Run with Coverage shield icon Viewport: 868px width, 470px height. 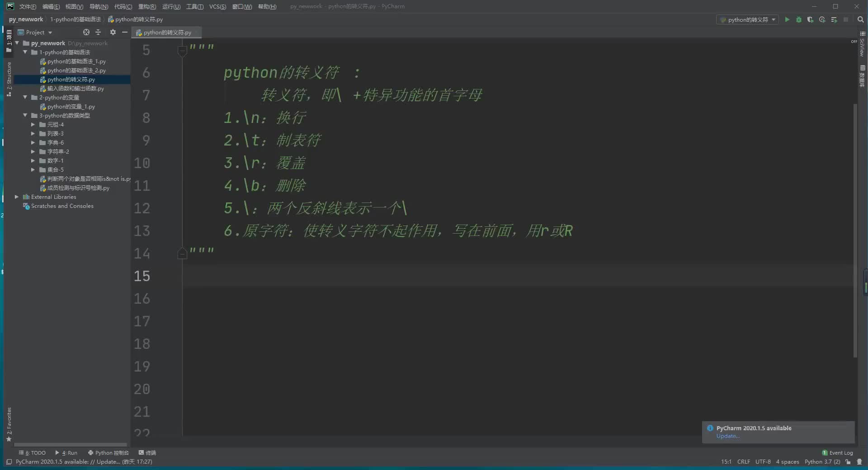[x=810, y=19]
